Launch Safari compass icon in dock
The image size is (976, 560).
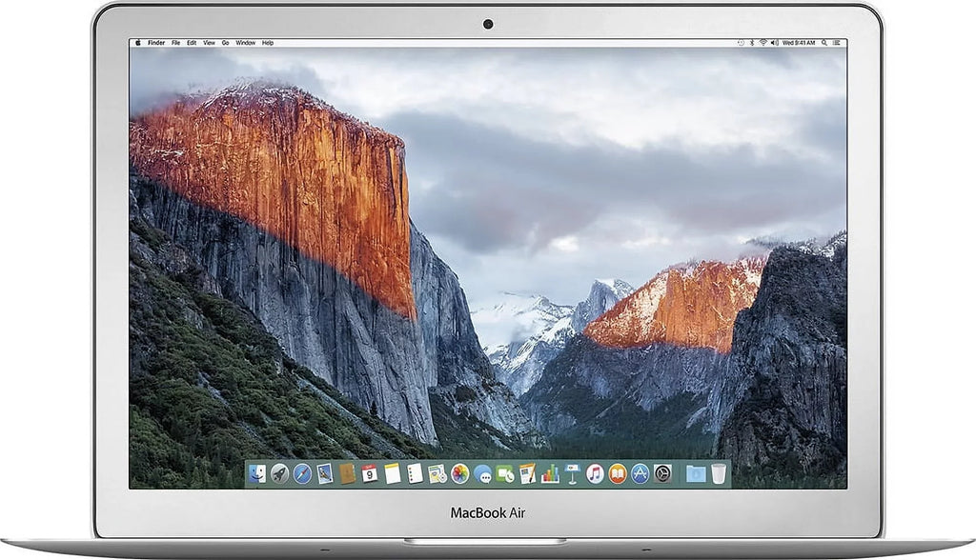[x=302, y=474]
